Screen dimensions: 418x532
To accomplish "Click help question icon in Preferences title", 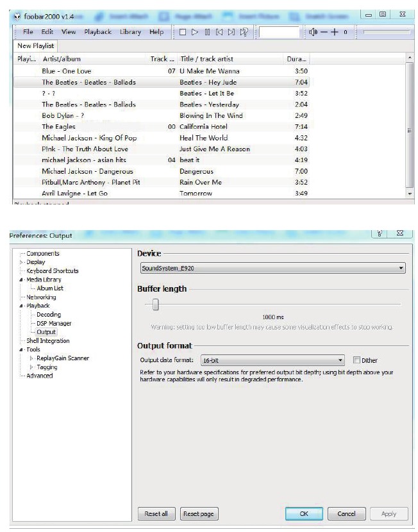I will coord(380,233).
